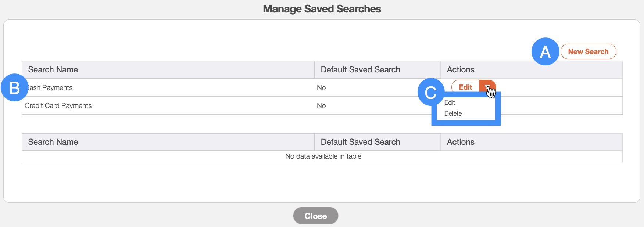
Task: Click the blue circle marker labeled A
Action: (545, 52)
